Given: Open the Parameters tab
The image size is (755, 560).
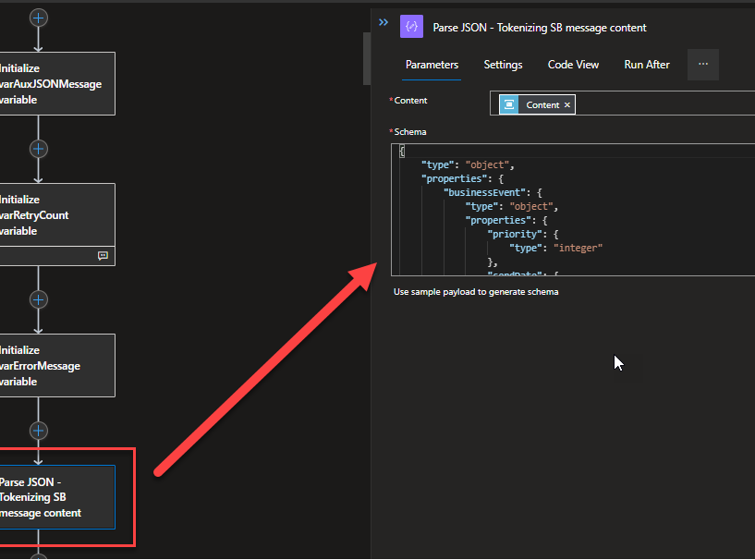Looking at the screenshot, I should tap(432, 65).
